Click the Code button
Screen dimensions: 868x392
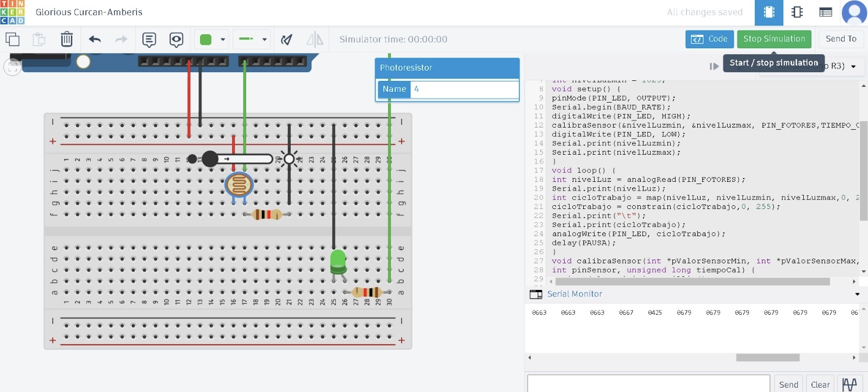point(709,39)
